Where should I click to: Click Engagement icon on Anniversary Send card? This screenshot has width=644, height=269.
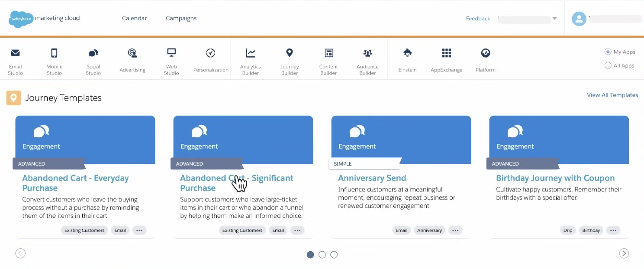coord(357,131)
